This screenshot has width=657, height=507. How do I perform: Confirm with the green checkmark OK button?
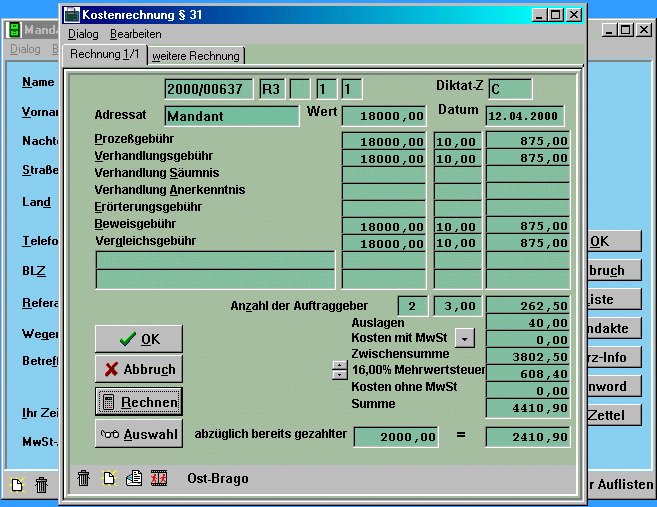[139, 339]
